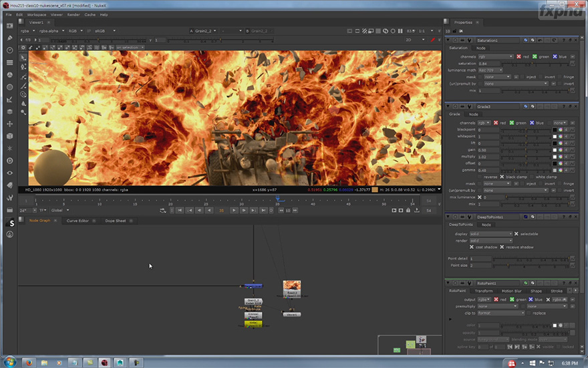Open the Image nodes menu in left toolbar
The image size is (588, 368).
coord(10,25)
